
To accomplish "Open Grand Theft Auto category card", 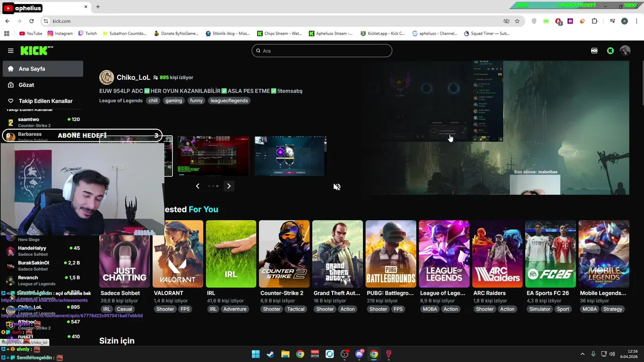I will [338, 254].
